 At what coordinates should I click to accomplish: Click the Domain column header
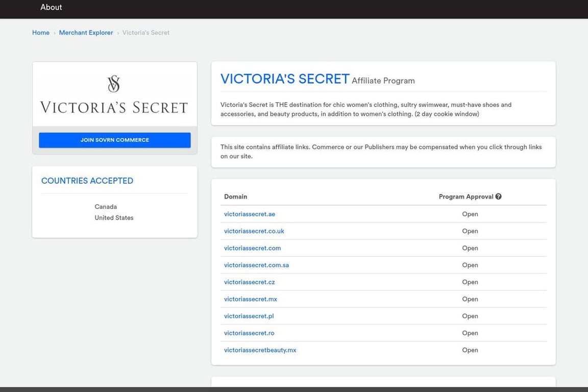(x=235, y=197)
